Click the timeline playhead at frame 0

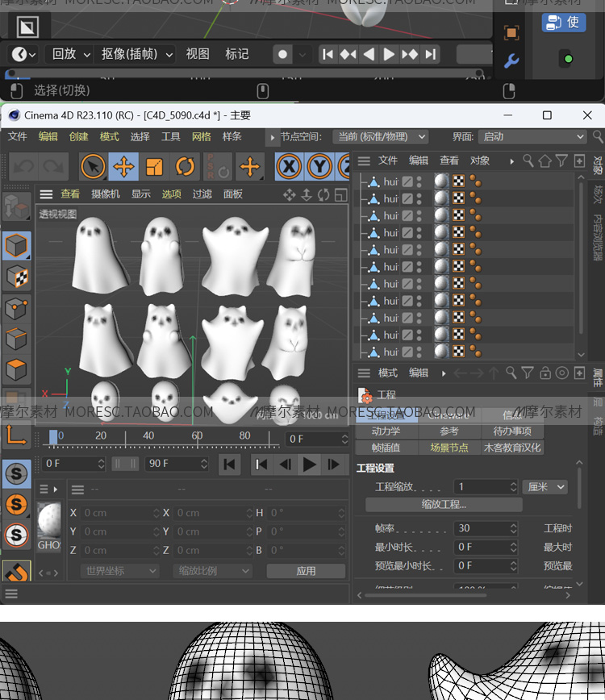(x=53, y=437)
